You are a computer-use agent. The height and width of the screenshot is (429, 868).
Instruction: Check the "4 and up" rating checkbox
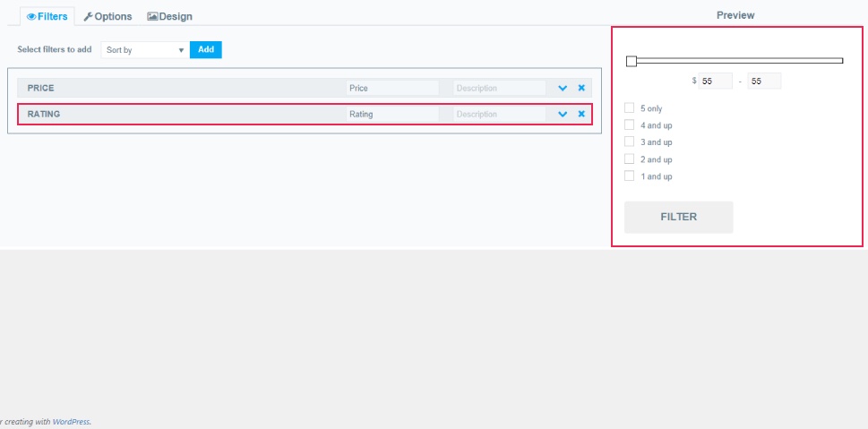(629, 124)
